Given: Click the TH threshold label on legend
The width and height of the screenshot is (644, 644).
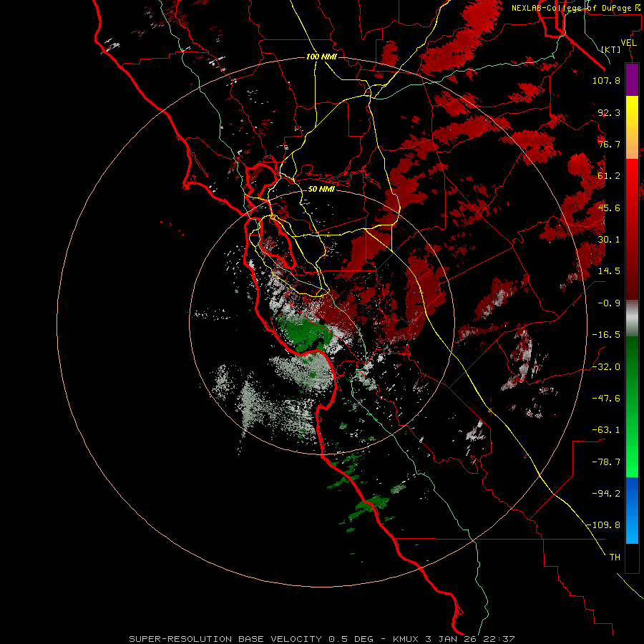Looking at the screenshot, I should (615, 557).
